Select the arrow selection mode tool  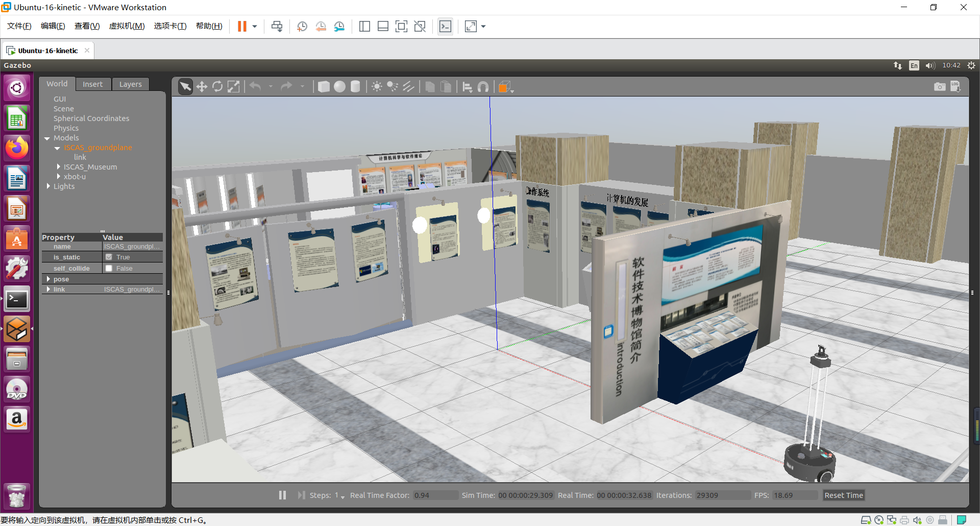coord(185,87)
